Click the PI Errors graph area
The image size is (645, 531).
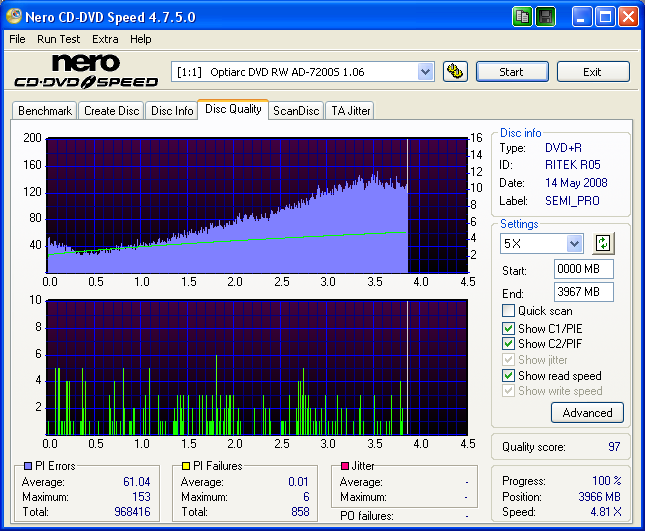[258, 205]
